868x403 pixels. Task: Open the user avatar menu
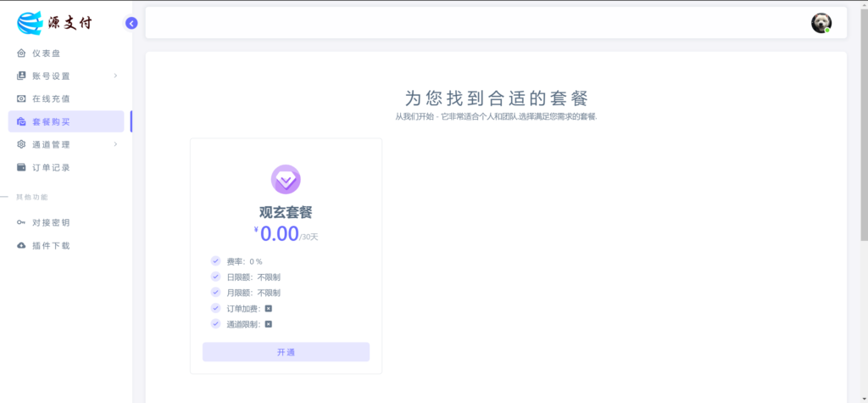(x=821, y=23)
